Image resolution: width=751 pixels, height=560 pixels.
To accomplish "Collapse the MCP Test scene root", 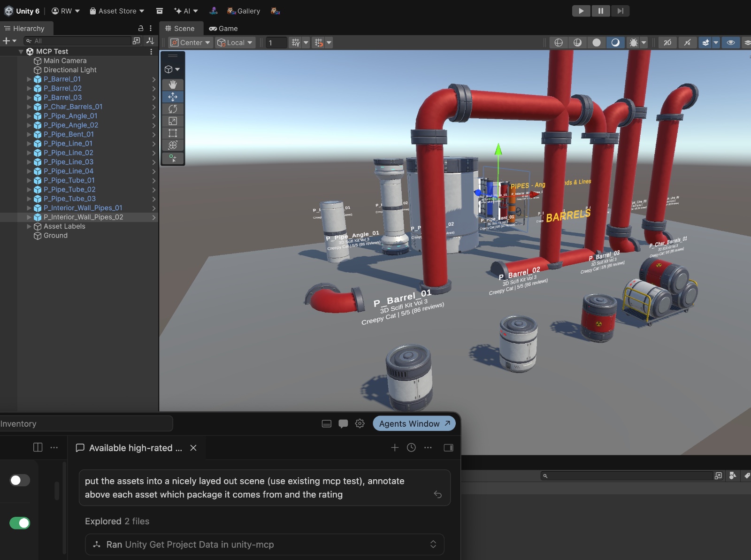I will [x=21, y=52].
